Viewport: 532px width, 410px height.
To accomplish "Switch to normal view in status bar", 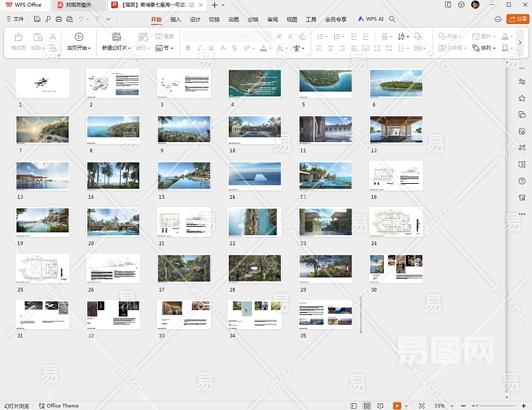I will pyautogui.click(x=354, y=406).
